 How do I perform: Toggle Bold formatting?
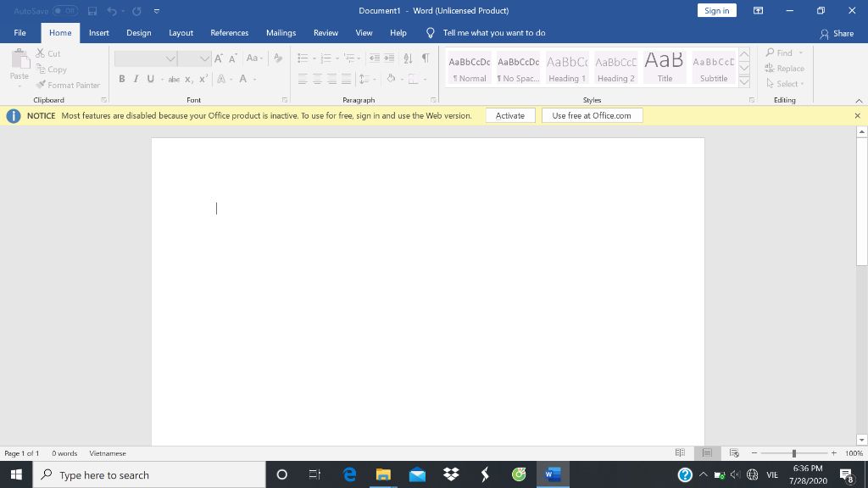pyautogui.click(x=122, y=79)
